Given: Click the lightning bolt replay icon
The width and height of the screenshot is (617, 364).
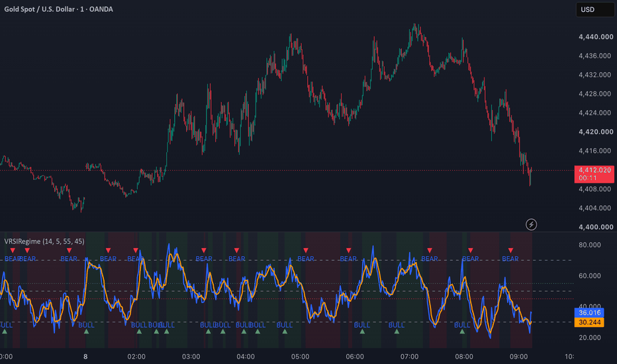Looking at the screenshot, I should pyautogui.click(x=531, y=225).
